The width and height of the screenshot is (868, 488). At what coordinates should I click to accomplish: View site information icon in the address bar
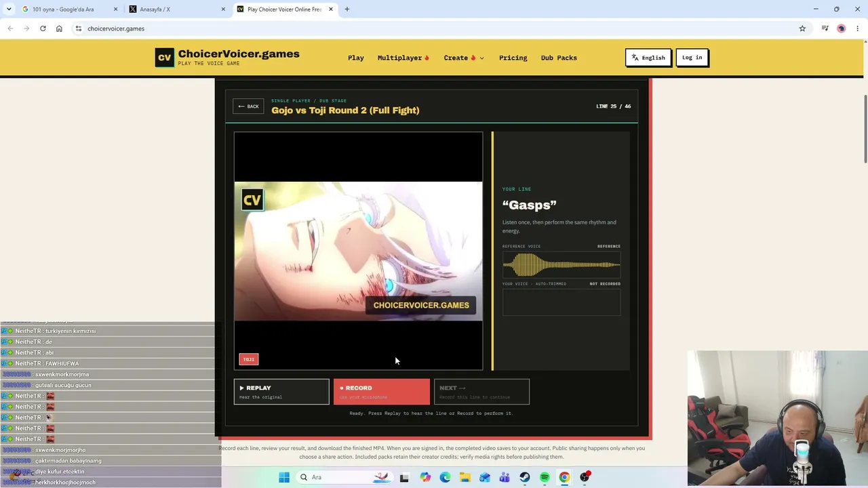pyautogui.click(x=79, y=28)
